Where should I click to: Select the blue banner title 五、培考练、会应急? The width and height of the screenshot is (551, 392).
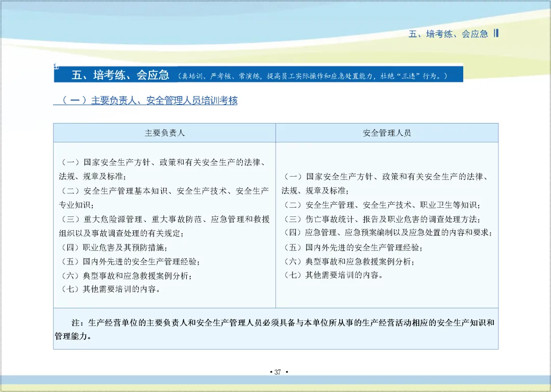coord(120,75)
